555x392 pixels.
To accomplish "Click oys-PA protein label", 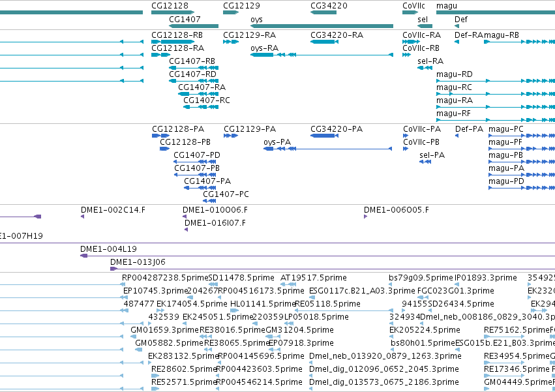I will pos(277,143).
